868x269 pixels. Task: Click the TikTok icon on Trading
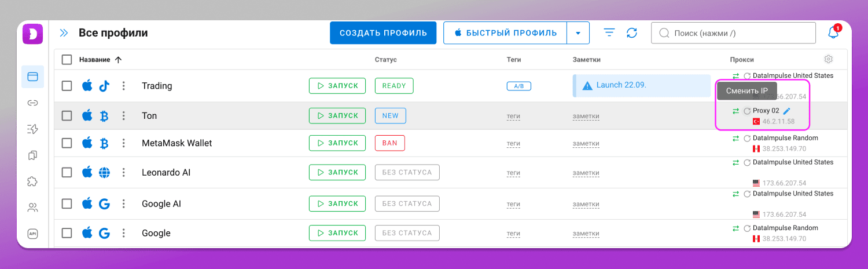tap(104, 86)
